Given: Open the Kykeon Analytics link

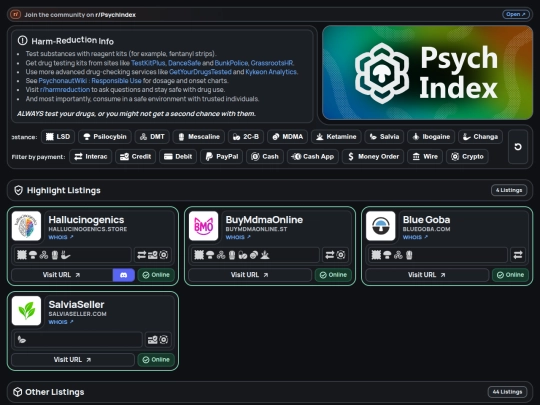Looking at the screenshot, I should (x=271, y=72).
